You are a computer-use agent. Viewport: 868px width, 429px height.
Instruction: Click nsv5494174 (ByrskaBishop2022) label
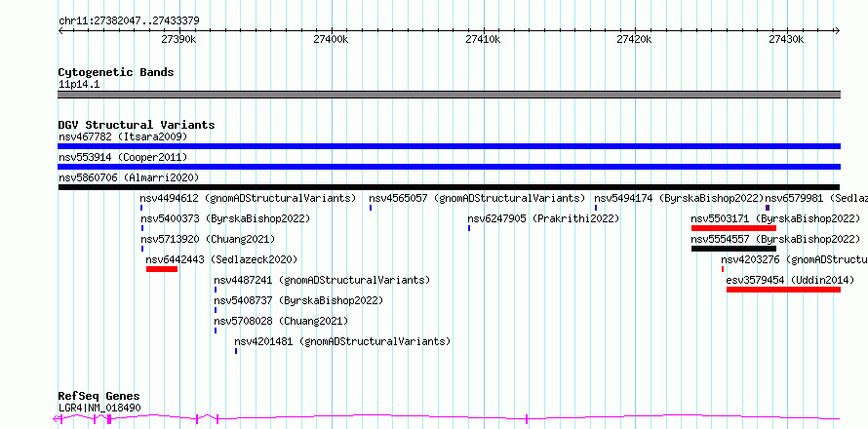(679, 198)
